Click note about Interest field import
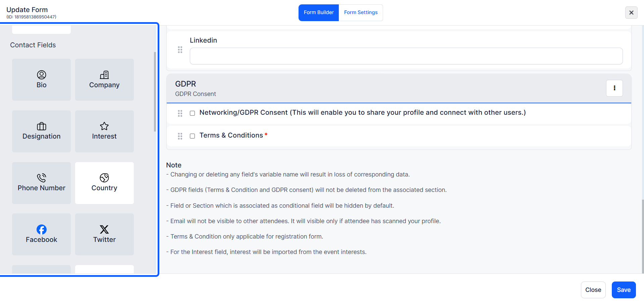This screenshot has width=644, height=306. 266,252
